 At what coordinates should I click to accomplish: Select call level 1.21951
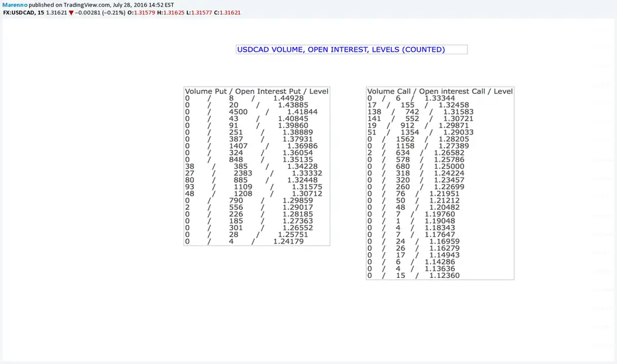[x=444, y=194]
